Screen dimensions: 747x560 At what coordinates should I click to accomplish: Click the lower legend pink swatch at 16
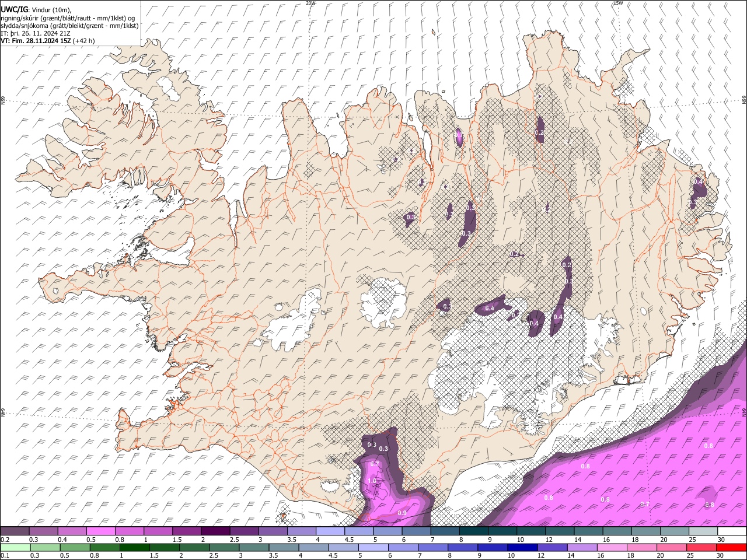[x=612, y=547]
